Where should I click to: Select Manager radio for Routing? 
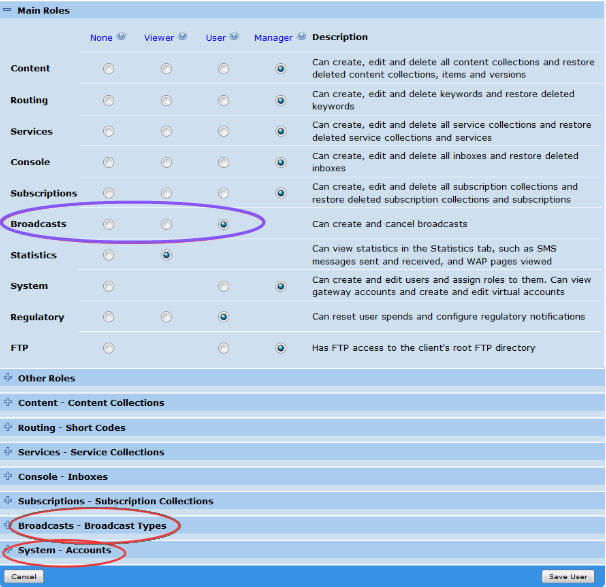pyautogui.click(x=281, y=100)
